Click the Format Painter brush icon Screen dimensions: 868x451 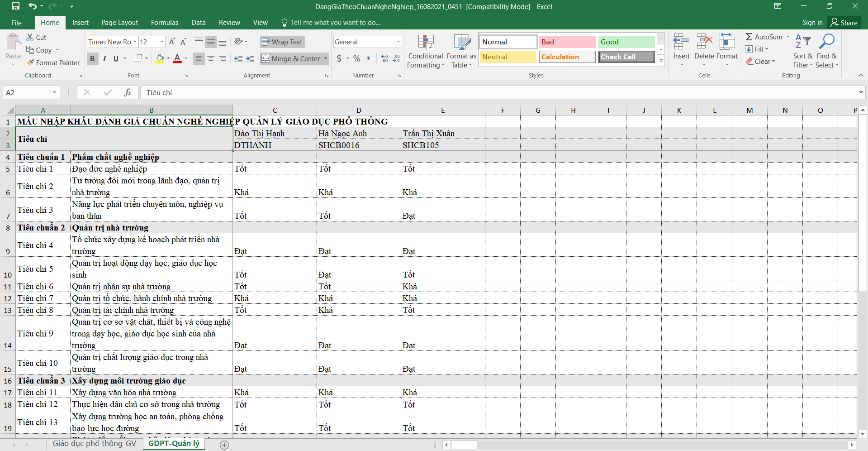pyautogui.click(x=30, y=63)
